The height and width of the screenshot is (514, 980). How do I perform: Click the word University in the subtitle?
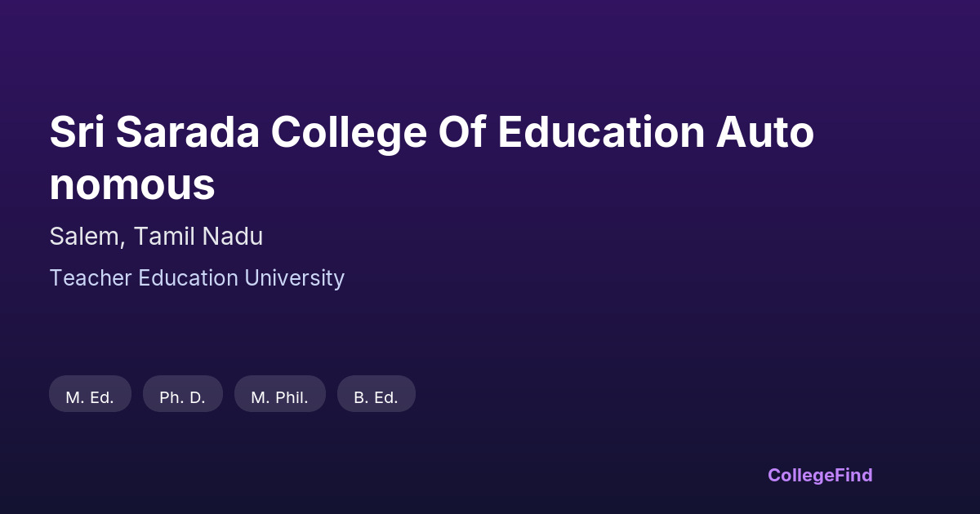pyautogui.click(x=295, y=278)
